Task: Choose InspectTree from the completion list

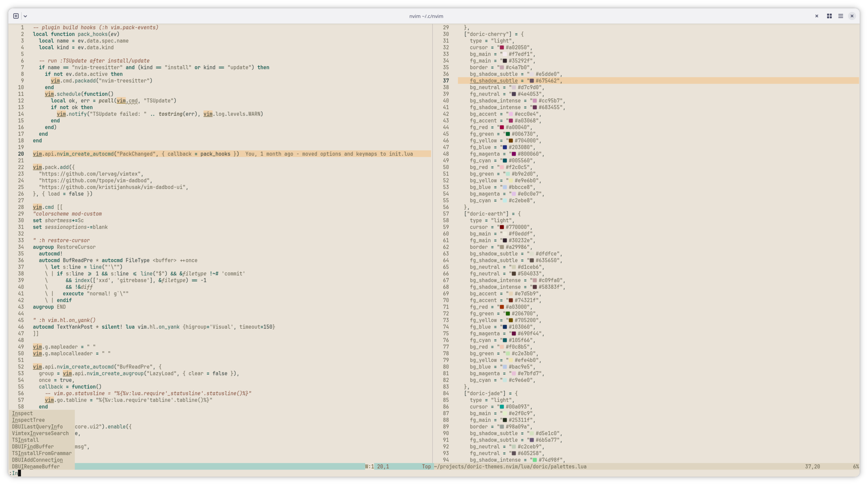Action: [28, 420]
